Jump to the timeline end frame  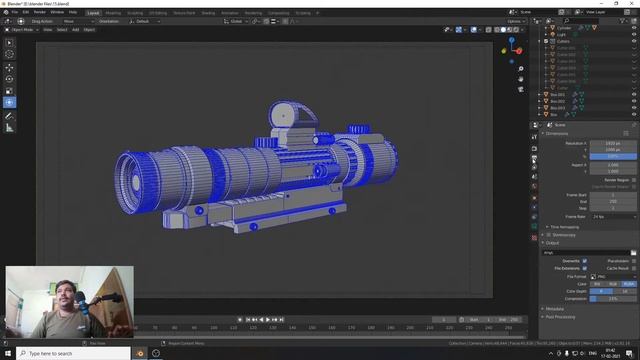pyautogui.click(x=282, y=320)
